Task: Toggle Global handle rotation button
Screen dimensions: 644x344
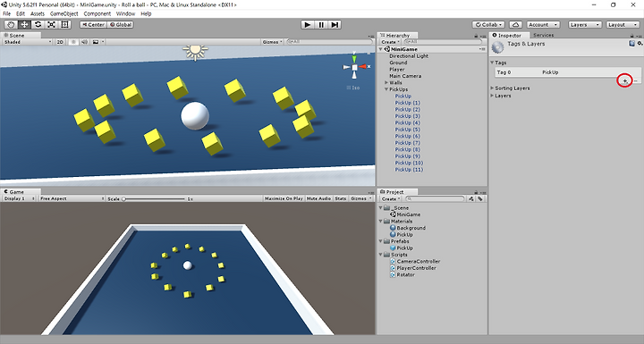Action: 121,25
